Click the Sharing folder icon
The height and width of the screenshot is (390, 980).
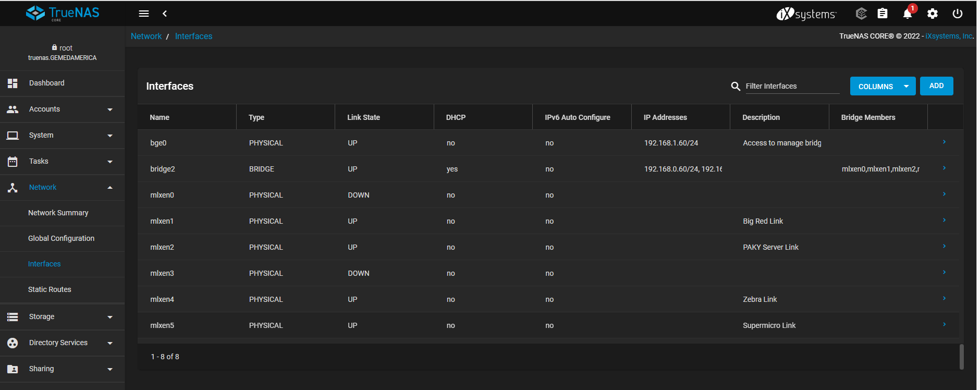tap(13, 369)
